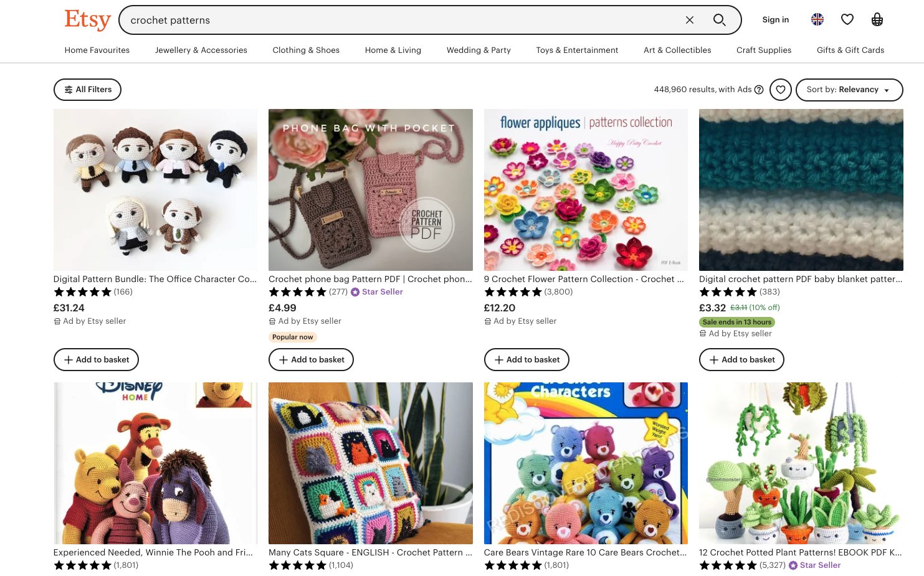Open the shopping basket icon
This screenshot has width=924, height=576.
pyautogui.click(x=877, y=19)
